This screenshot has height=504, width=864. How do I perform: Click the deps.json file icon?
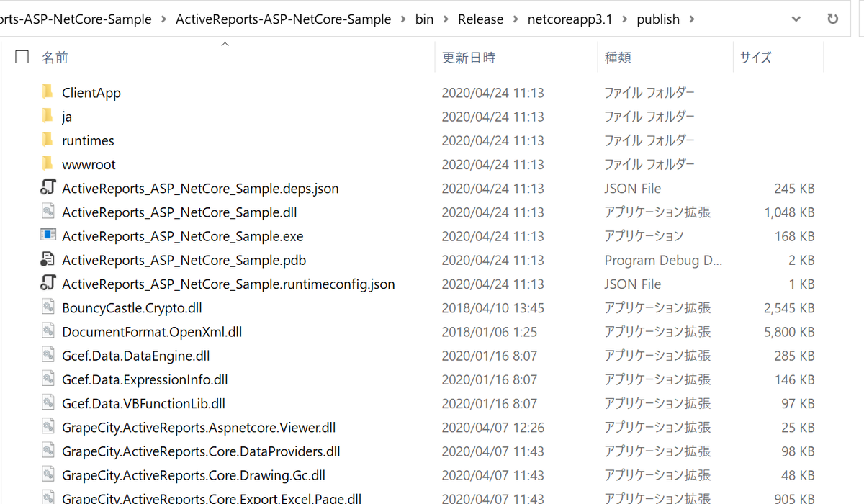click(48, 188)
